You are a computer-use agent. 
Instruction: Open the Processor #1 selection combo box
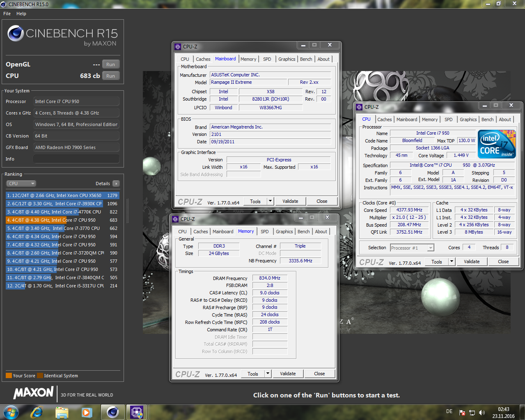click(x=412, y=248)
